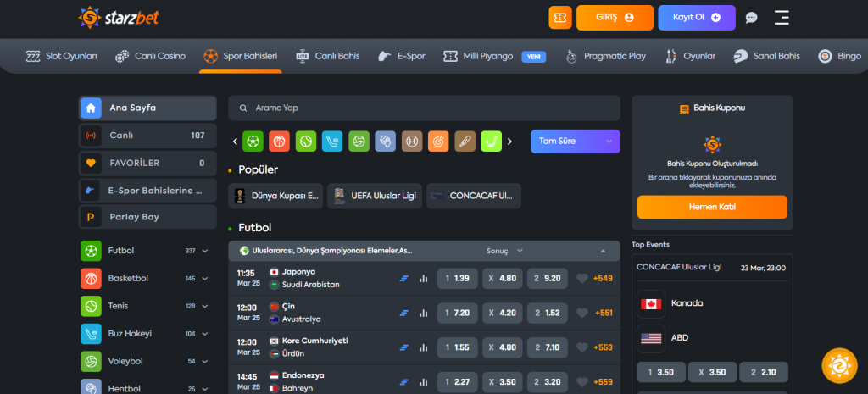Viewport: 868px width, 394px height.
Task: Click the Starzbet logo
Action: (x=119, y=18)
